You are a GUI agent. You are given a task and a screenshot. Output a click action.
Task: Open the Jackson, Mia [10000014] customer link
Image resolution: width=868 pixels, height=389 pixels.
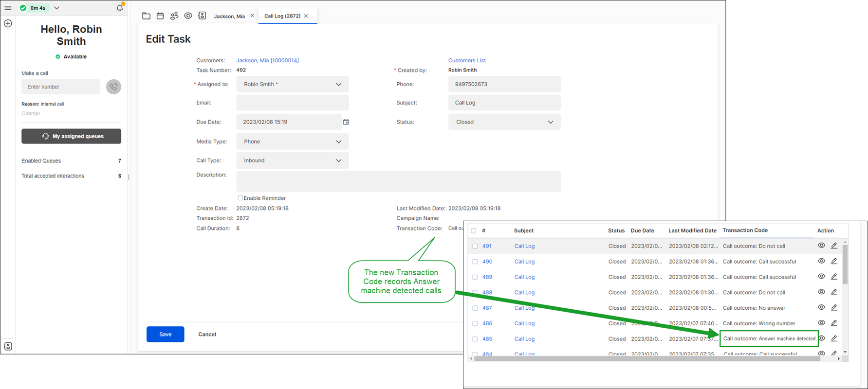click(268, 61)
